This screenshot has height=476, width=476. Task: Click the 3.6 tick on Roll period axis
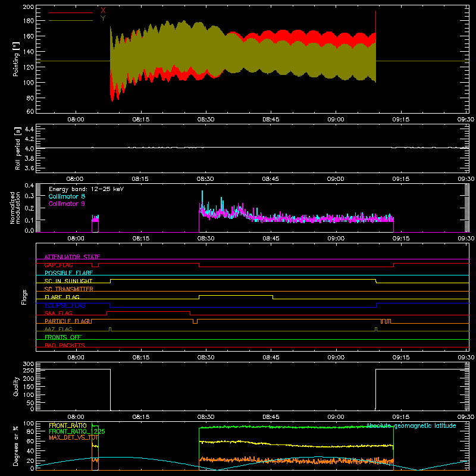29,168
